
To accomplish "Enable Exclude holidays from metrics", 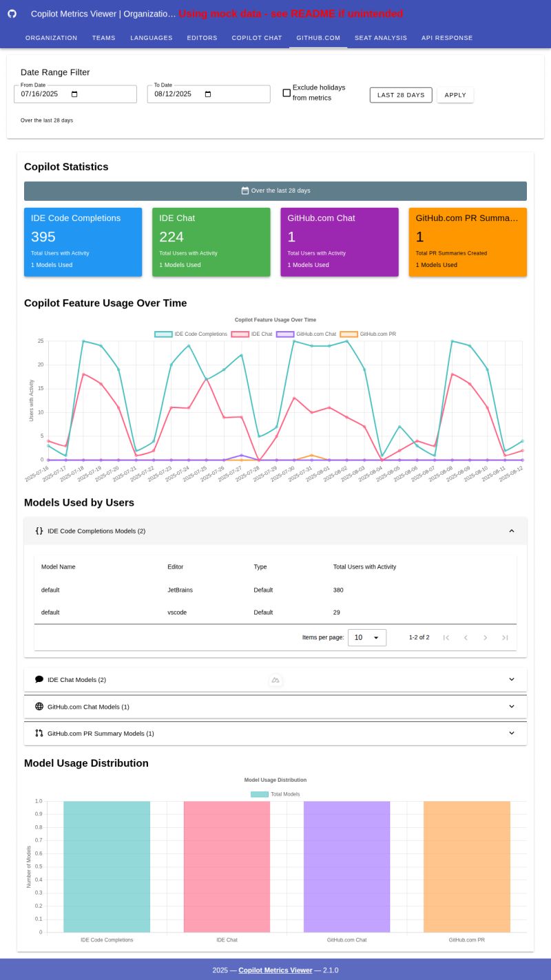I will pyautogui.click(x=287, y=92).
